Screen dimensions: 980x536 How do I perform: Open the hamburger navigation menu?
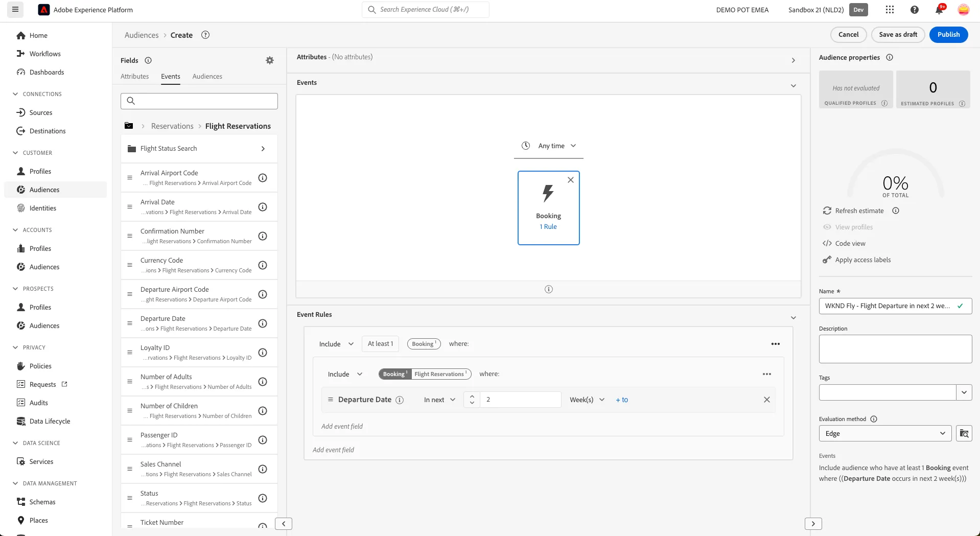[x=15, y=10]
